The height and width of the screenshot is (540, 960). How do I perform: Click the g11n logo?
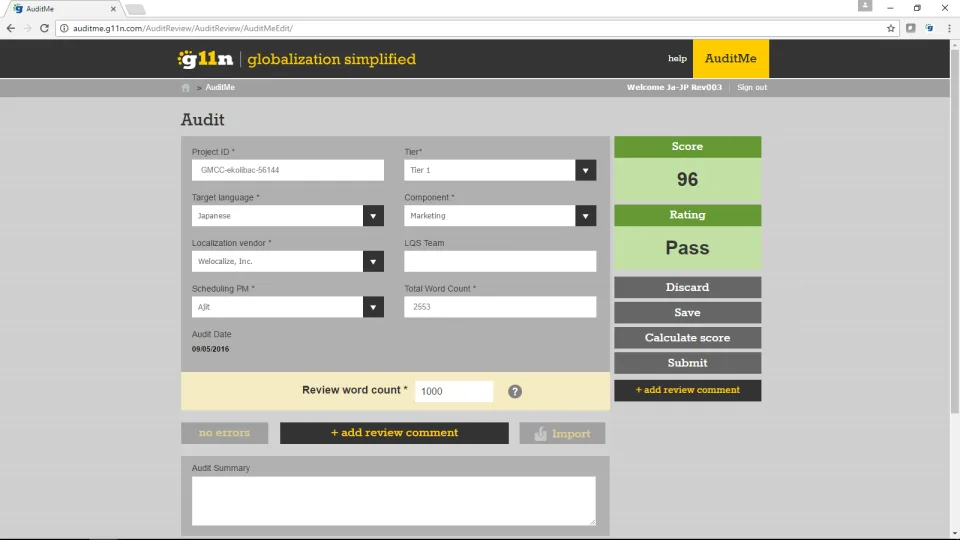tap(205, 59)
